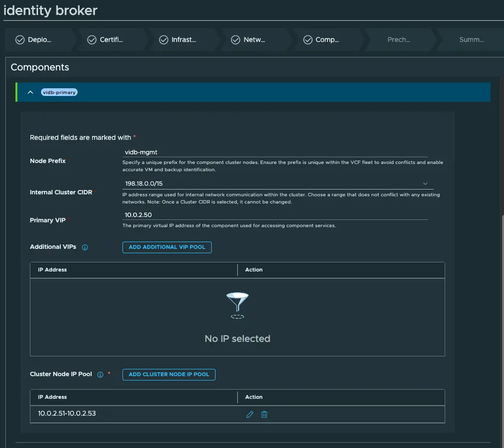
Task: Click the checkmark icon on Network step
Action: point(235,40)
